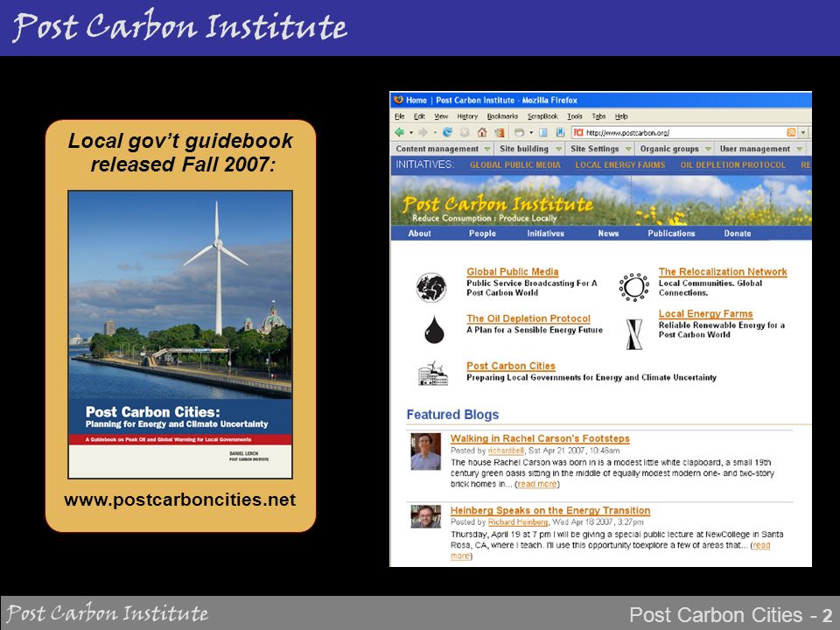Open the ScrapBook menu
The height and width of the screenshot is (630, 840).
click(x=542, y=116)
